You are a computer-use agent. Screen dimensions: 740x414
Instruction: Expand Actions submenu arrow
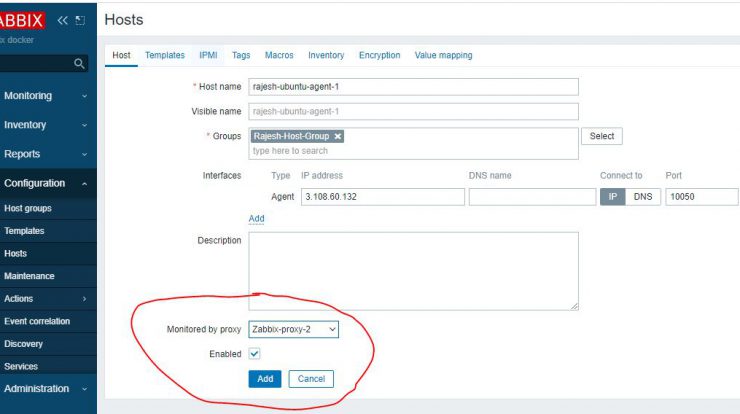pos(84,299)
